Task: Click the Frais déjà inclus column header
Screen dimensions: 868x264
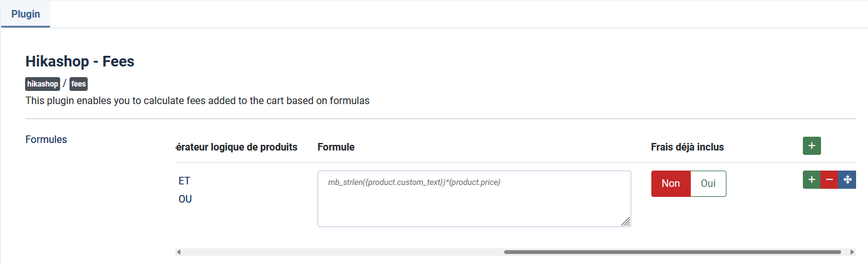Action: click(687, 147)
